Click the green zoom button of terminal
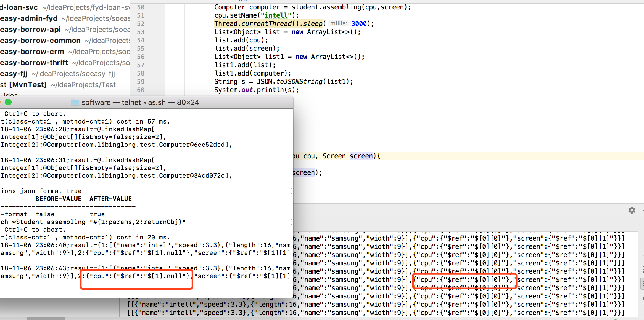 (8, 102)
